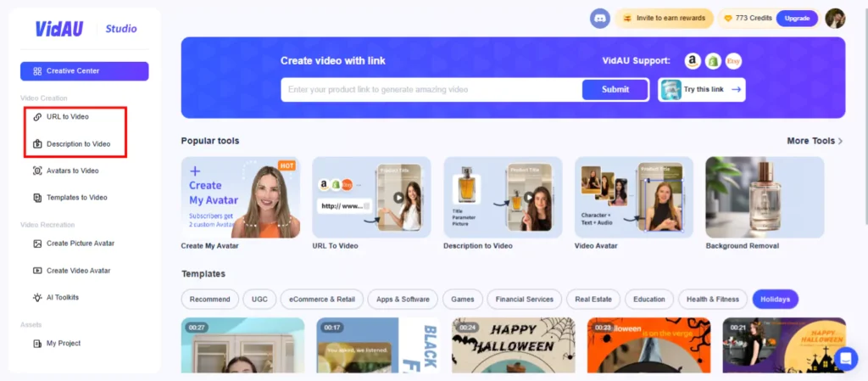Open the 00:23 orange Halloween template
This screenshot has width=868, height=381.
648,345
